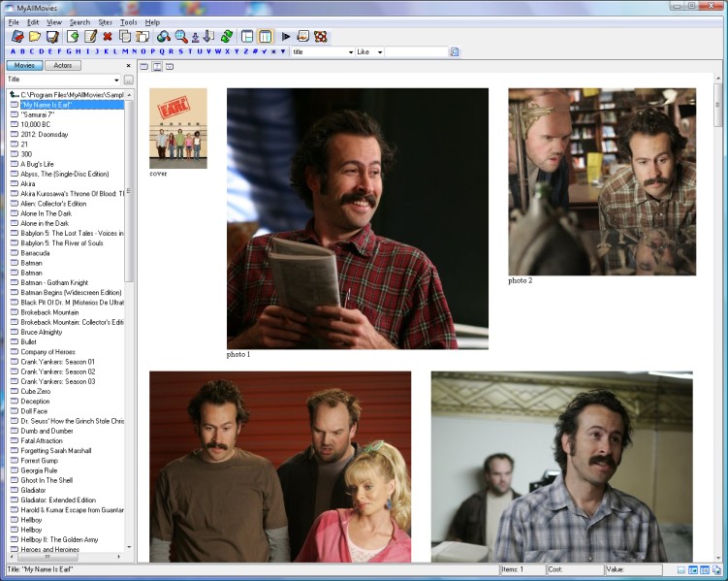This screenshot has width=728, height=581.
Task: Select 'Hellboy II: The Golden Army' in list
Action: click(59, 539)
